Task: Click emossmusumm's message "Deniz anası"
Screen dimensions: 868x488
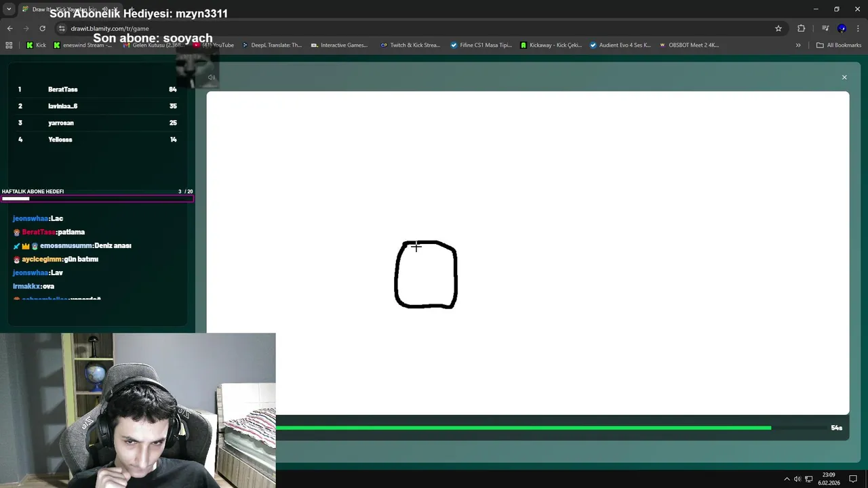Action: 72,245
